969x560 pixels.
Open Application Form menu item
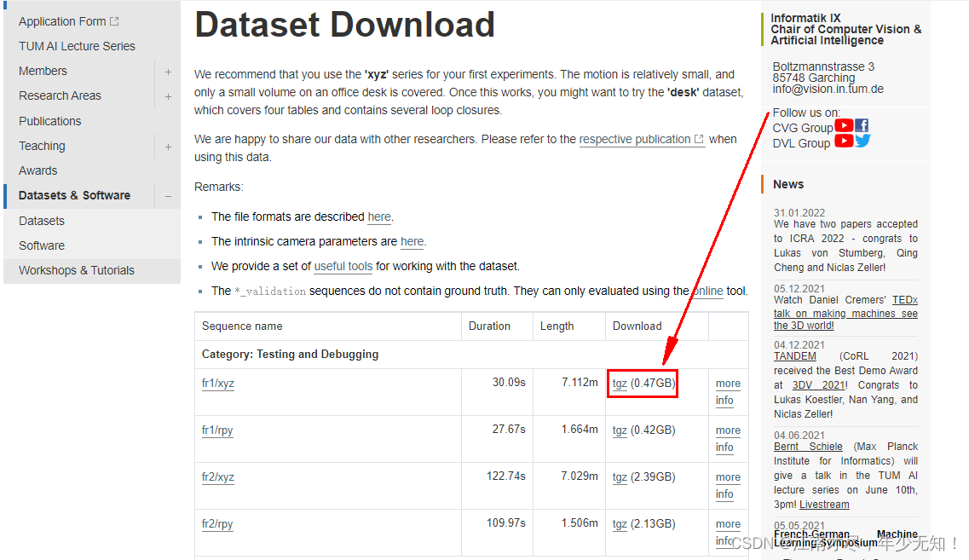pos(62,21)
